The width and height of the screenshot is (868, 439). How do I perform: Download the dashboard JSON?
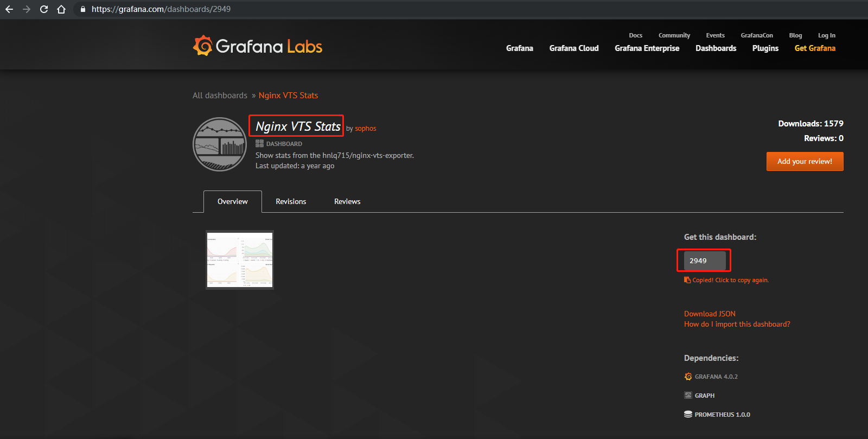click(710, 314)
